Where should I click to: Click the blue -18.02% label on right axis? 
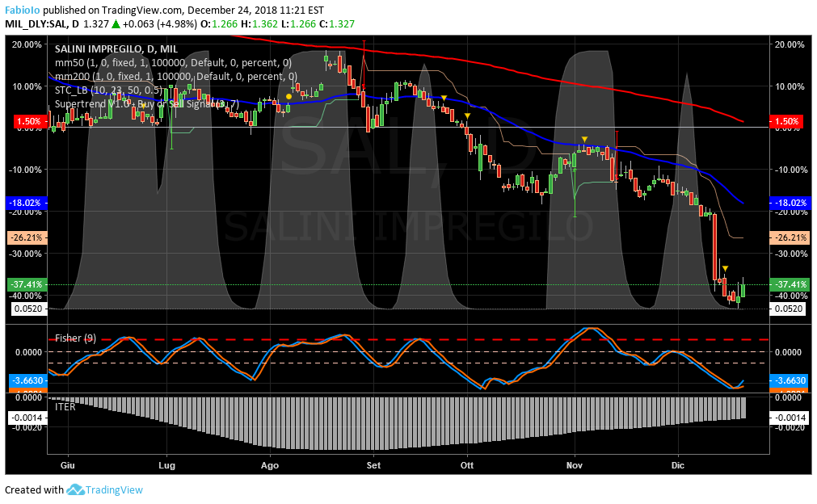pyautogui.click(x=789, y=203)
